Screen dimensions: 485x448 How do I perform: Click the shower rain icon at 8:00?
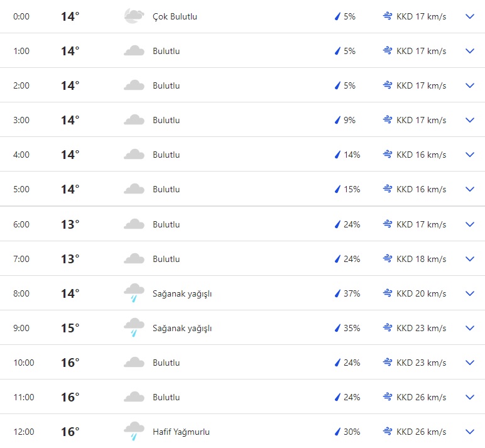click(x=134, y=293)
